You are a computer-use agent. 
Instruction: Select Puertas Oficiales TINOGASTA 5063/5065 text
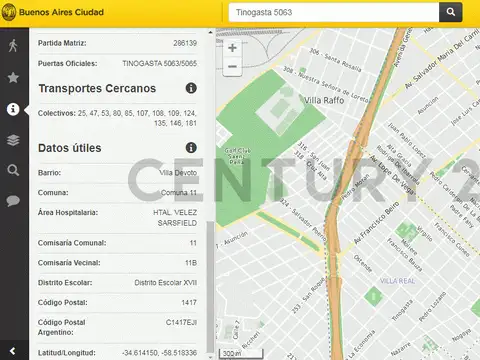click(160, 63)
